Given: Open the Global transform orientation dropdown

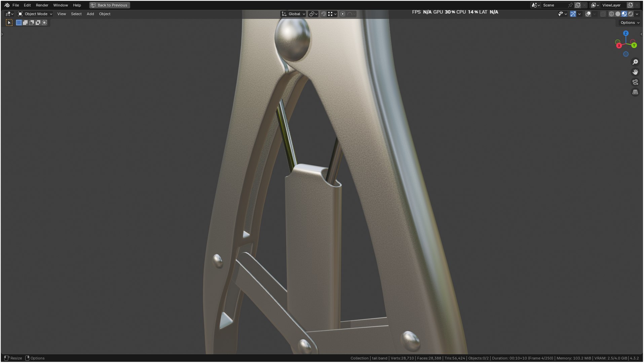Looking at the screenshot, I should pos(293,14).
